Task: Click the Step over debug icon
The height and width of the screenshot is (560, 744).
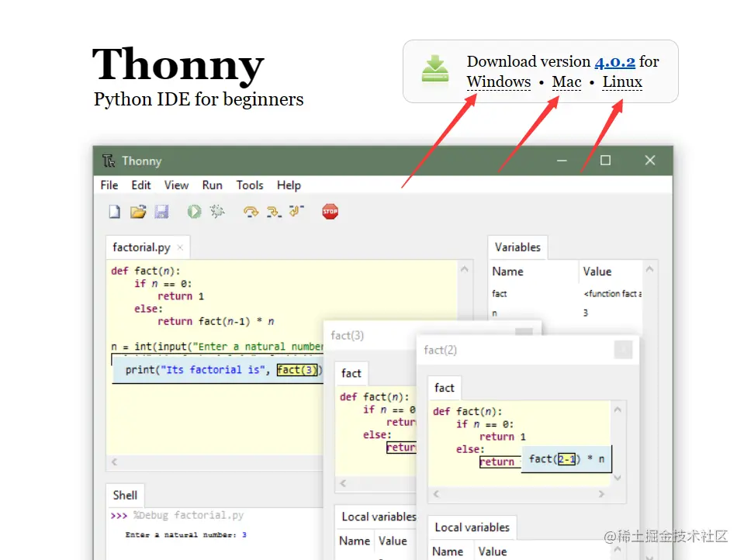Action: [x=251, y=212]
